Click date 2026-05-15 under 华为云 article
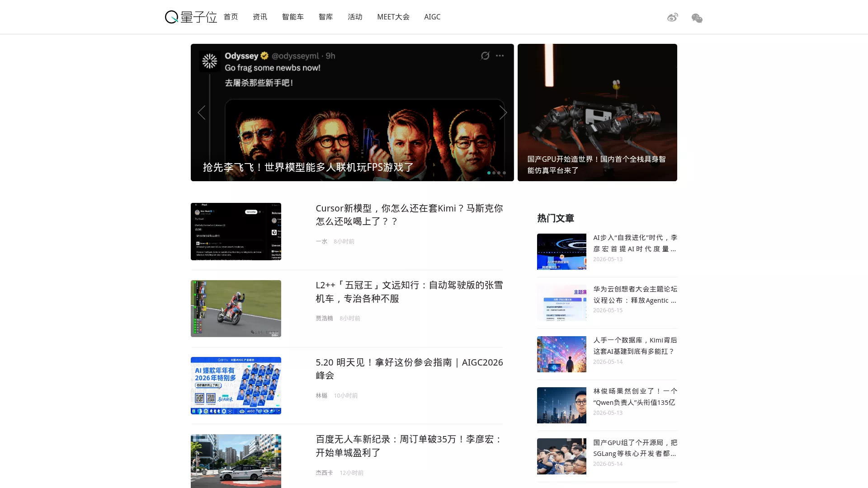This screenshot has height=488, width=868. pos(608,310)
